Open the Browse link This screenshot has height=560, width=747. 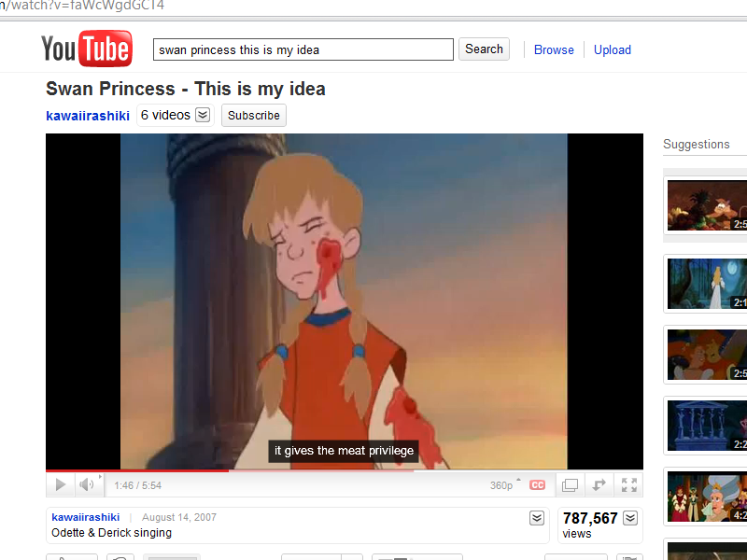click(x=554, y=50)
